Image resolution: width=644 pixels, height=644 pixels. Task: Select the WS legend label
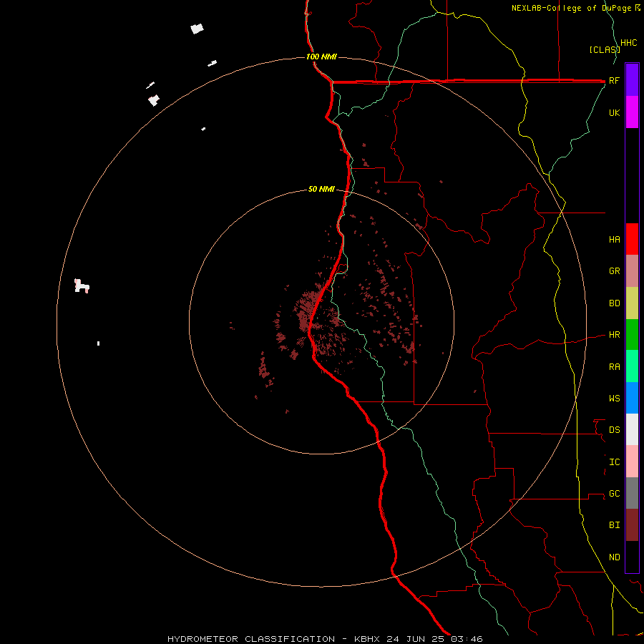pyautogui.click(x=614, y=399)
